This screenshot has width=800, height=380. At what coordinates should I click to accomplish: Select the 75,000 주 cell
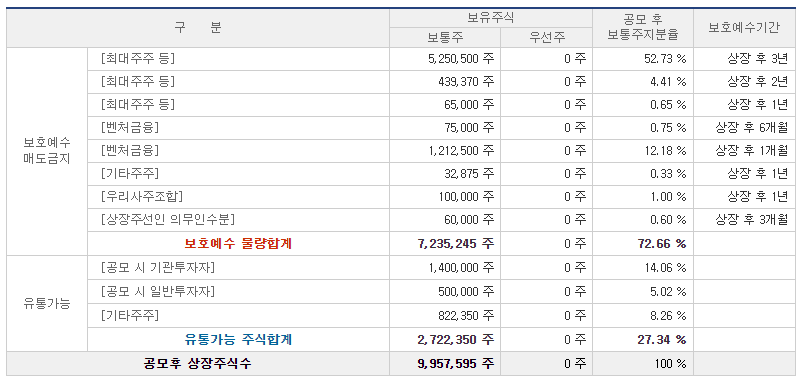coord(469,128)
